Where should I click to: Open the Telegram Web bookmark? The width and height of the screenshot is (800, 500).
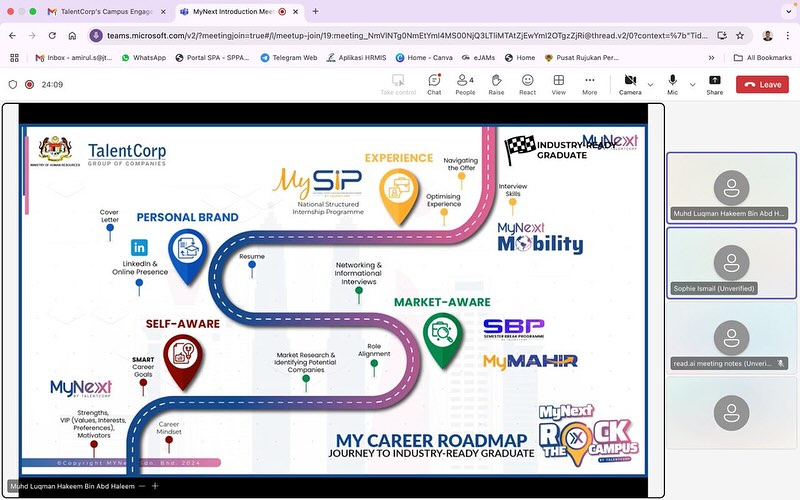click(289, 58)
